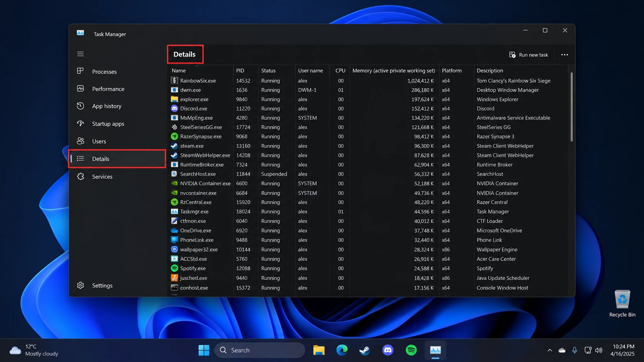
Task: Click the Users sidebar icon
Action: coord(80,141)
